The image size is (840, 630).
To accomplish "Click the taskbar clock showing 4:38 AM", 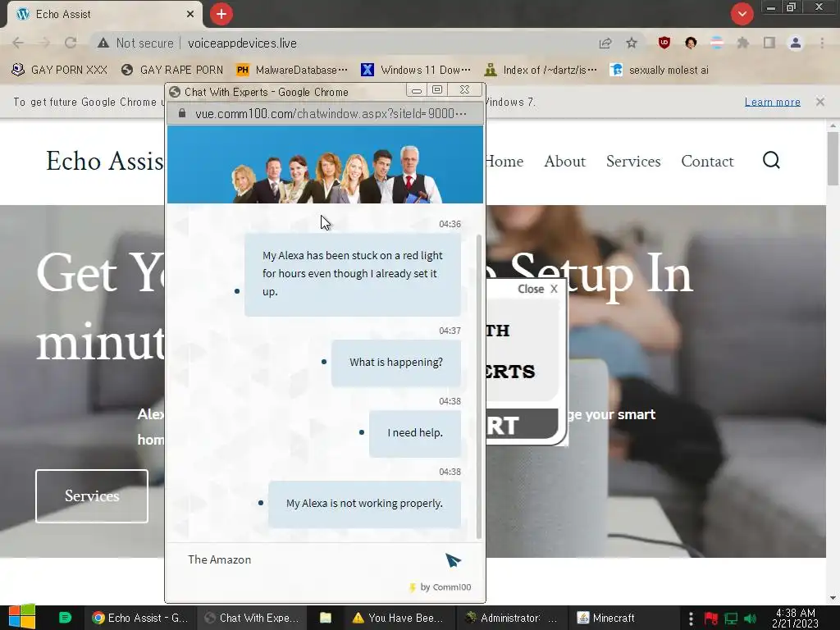I will 795,618.
